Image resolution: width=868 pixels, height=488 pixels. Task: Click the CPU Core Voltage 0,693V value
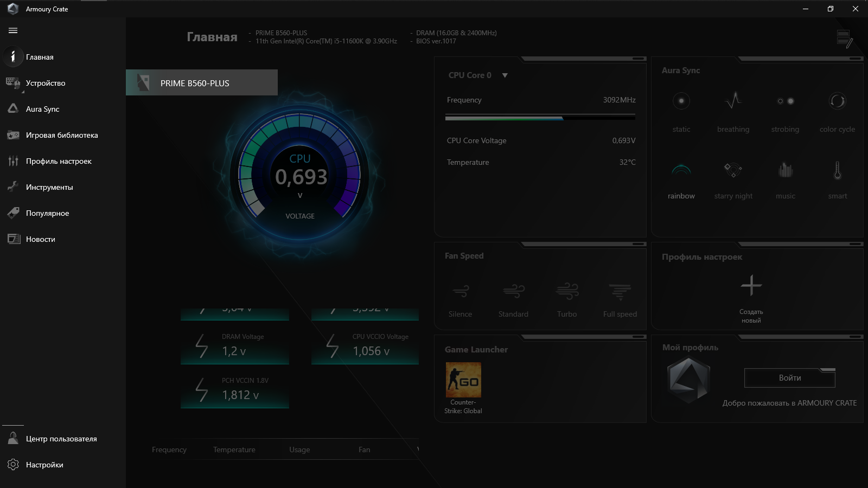(x=624, y=140)
